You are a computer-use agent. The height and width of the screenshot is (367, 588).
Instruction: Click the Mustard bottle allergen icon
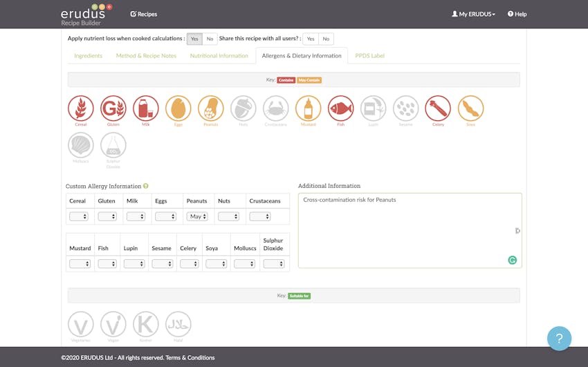pyautogui.click(x=309, y=109)
